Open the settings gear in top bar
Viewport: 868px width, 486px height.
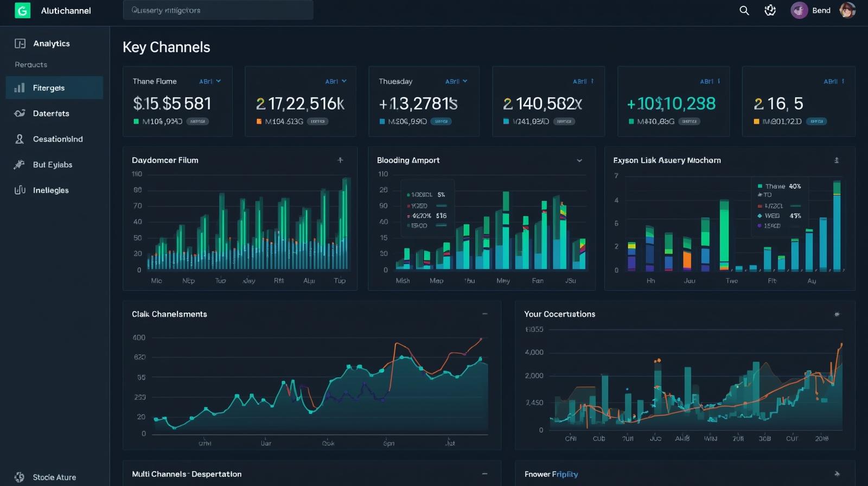(770, 10)
